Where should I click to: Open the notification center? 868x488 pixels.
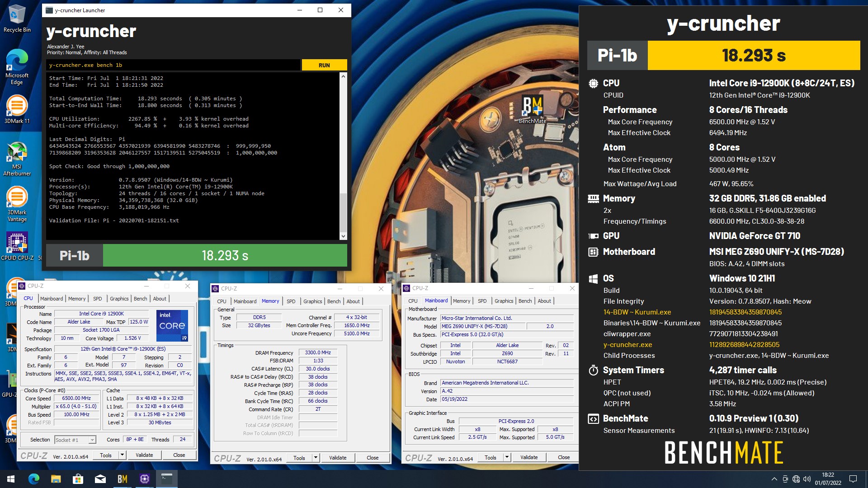coord(853,479)
